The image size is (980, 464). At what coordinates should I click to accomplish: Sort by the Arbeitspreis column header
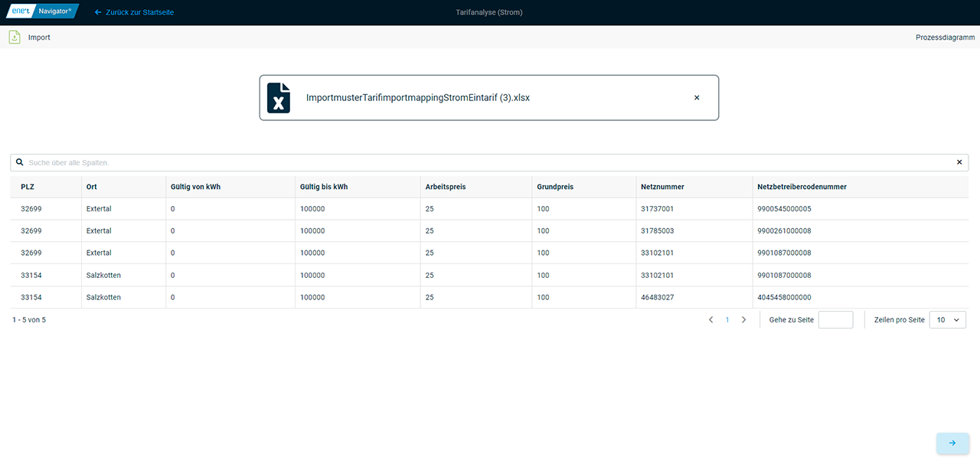tap(446, 187)
